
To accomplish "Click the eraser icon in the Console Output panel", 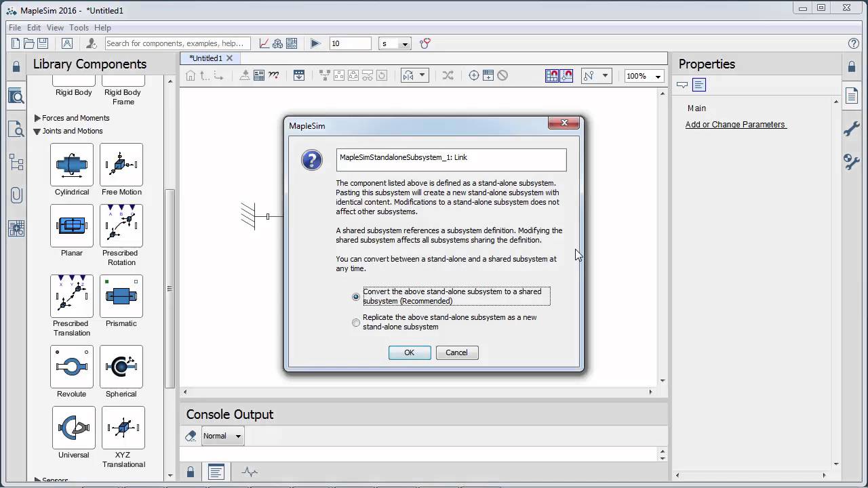I will [x=191, y=436].
